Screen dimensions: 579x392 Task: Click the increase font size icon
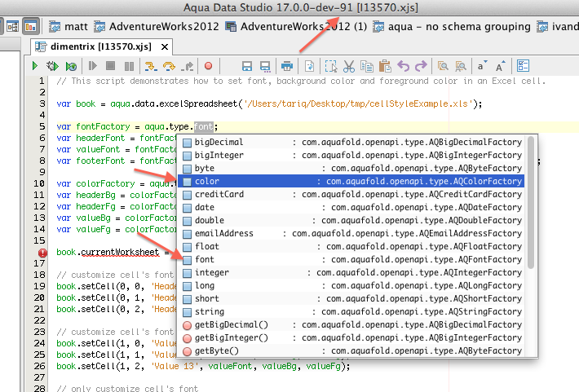click(x=501, y=67)
